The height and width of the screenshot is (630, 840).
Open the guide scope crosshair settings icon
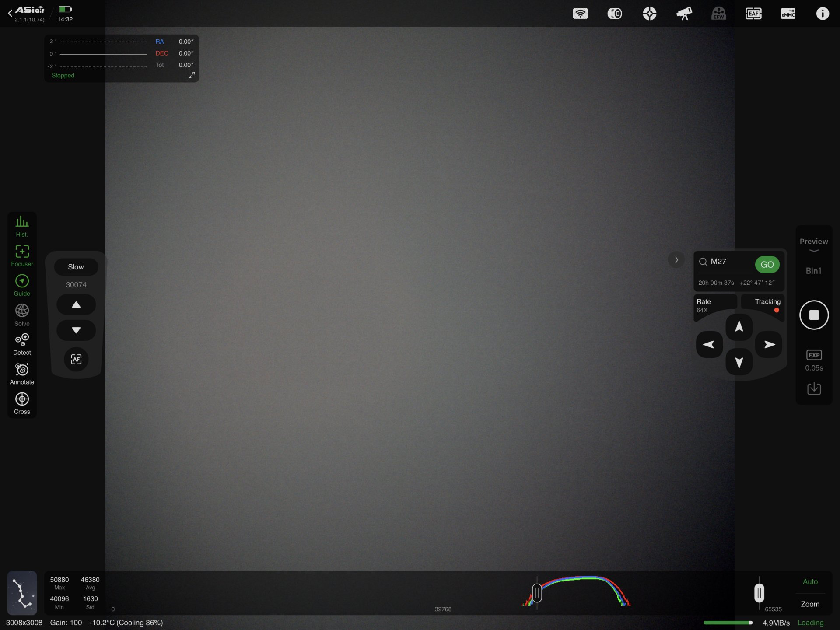click(649, 14)
